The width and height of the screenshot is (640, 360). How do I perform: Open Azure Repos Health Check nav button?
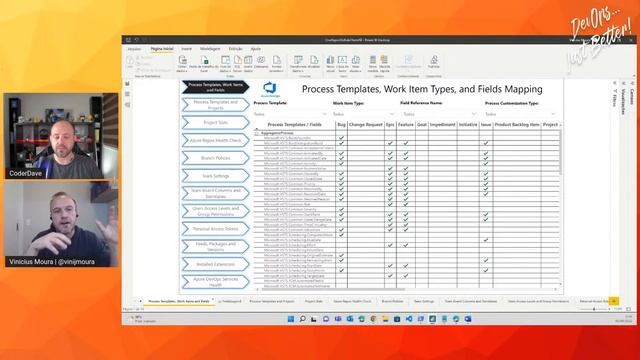[215, 140]
